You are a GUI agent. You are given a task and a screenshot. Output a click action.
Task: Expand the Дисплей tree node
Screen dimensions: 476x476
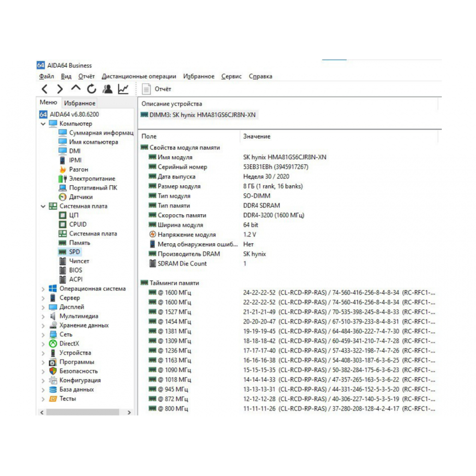pyautogui.click(x=43, y=307)
